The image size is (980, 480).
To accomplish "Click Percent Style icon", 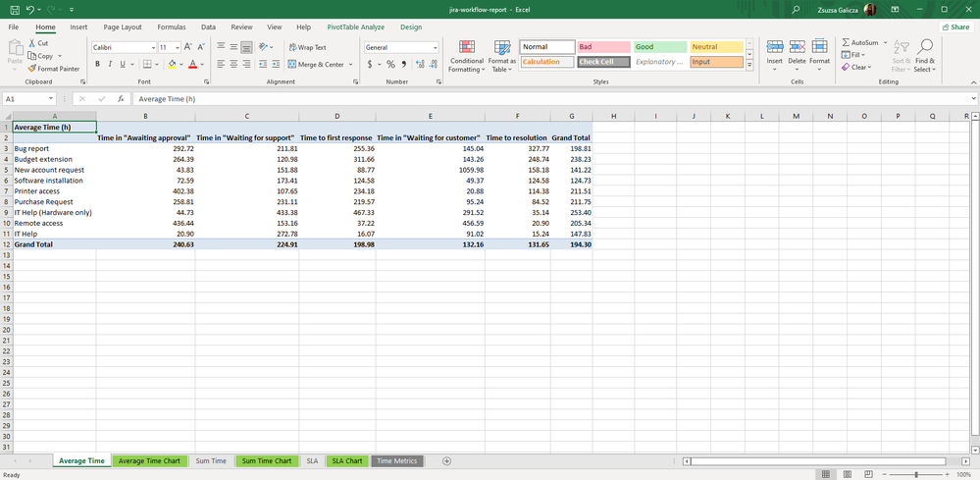I will (390, 65).
